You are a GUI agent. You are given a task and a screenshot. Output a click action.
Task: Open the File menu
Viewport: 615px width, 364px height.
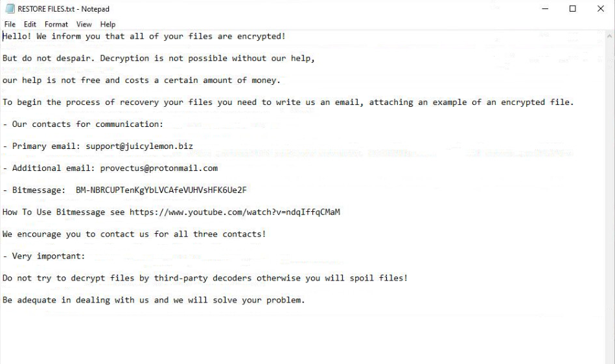[10, 25]
